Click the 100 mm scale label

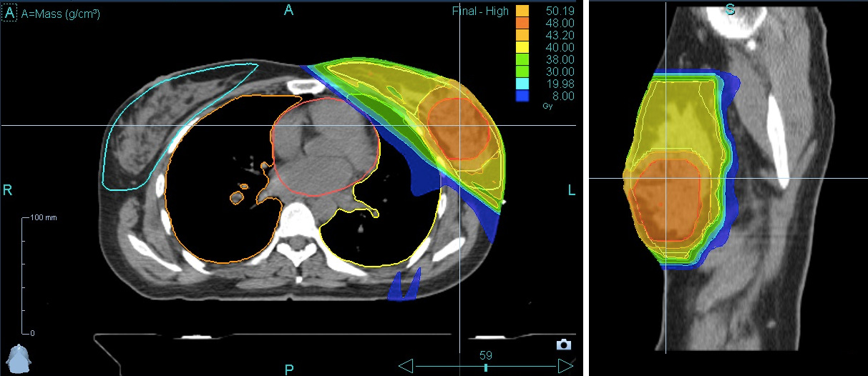pos(43,217)
